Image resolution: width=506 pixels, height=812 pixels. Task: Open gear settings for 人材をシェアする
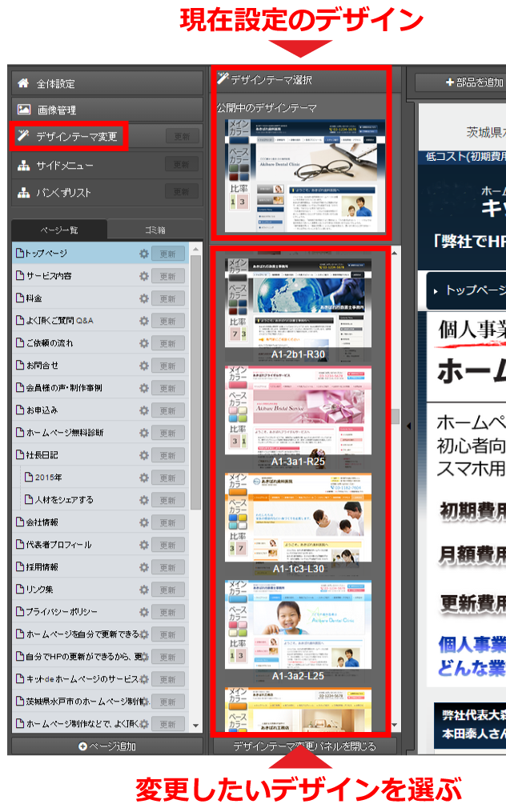(x=143, y=500)
